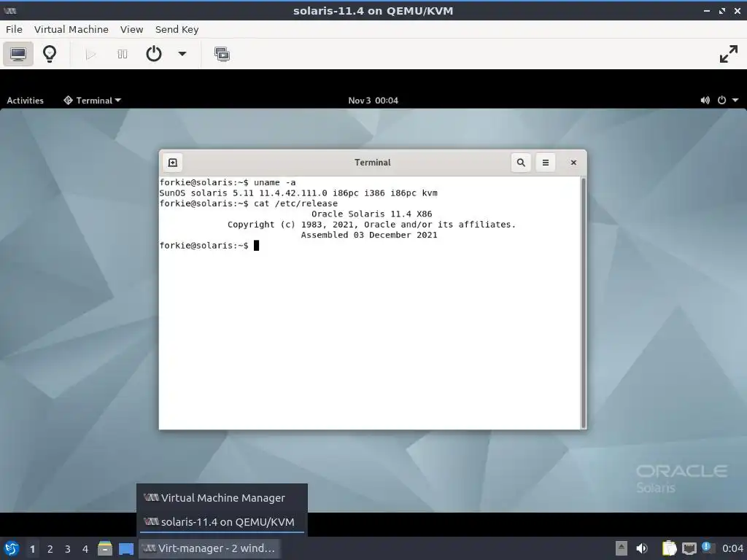This screenshot has height=560, width=747.
Task: Click the host taskbar clock 0:04
Action: coord(732,548)
